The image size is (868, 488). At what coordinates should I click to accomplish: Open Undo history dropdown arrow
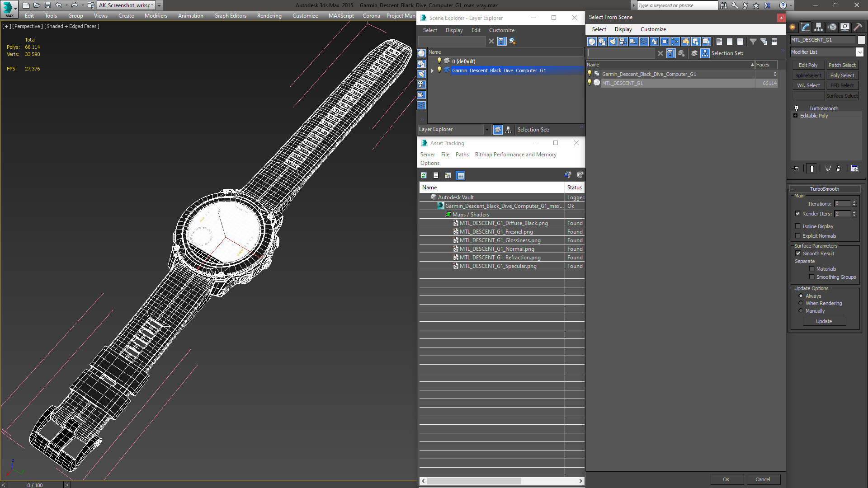[x=66, y=5]
